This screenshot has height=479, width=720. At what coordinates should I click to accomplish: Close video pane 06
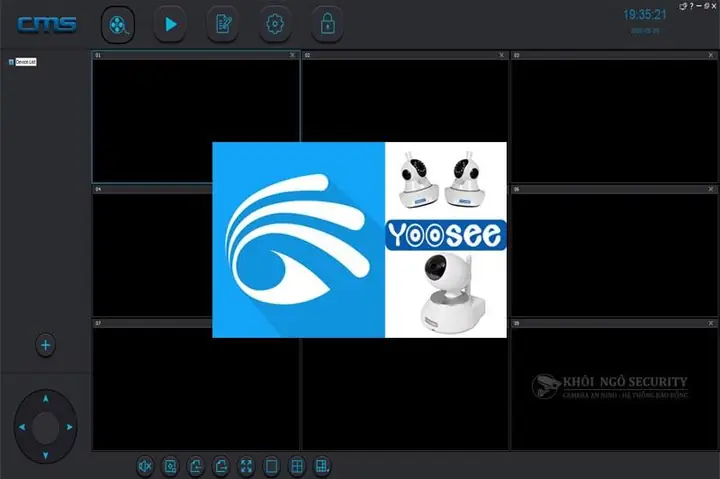click(711, 189)
